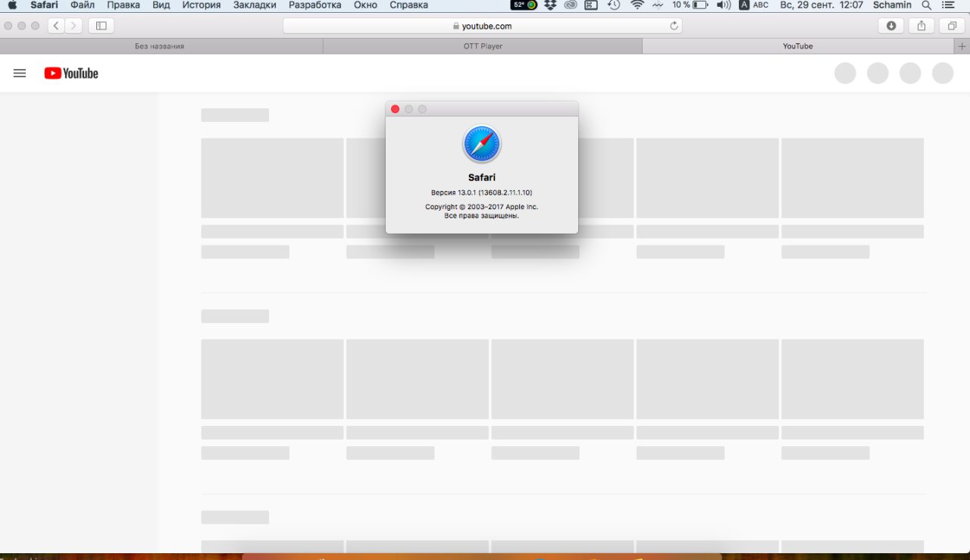Open the sound volume menu bar icon
This screenshot has width=970, height=560.
click(724, 5)
